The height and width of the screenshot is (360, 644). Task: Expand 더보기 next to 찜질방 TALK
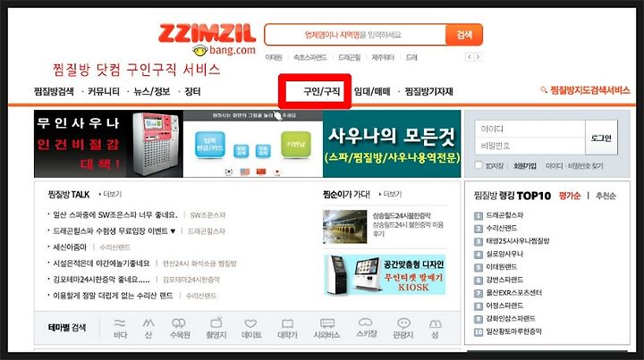click(111, 194)
